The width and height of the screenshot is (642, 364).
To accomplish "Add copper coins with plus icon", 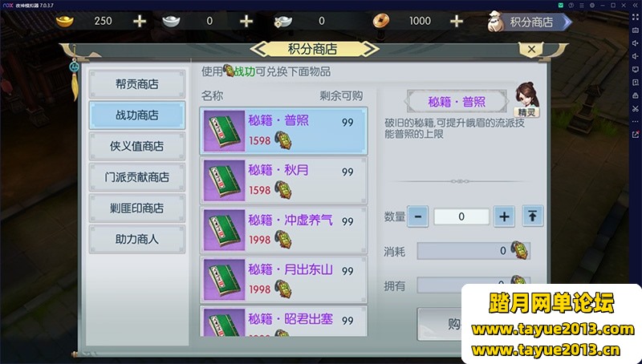I will [457, 21].
